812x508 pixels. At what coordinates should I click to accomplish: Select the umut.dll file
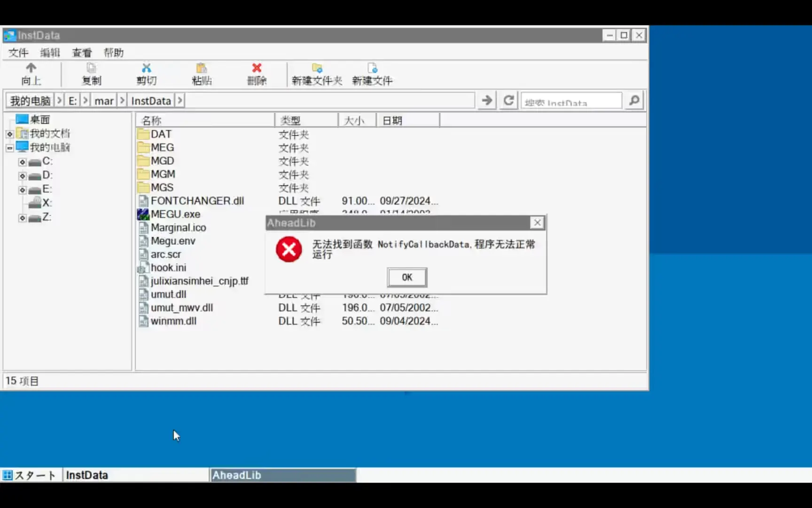pos(168,294)
